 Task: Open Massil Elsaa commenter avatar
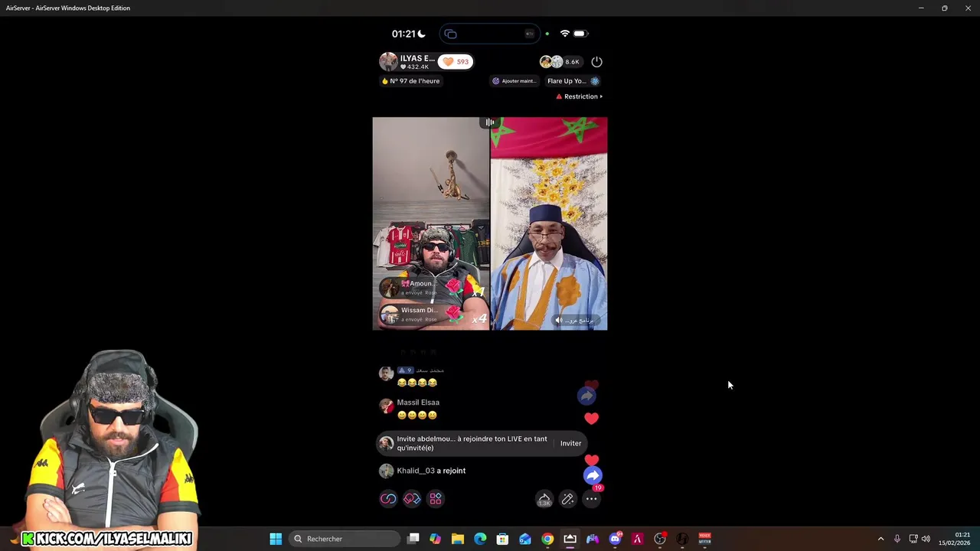click(x=387, y=406)
